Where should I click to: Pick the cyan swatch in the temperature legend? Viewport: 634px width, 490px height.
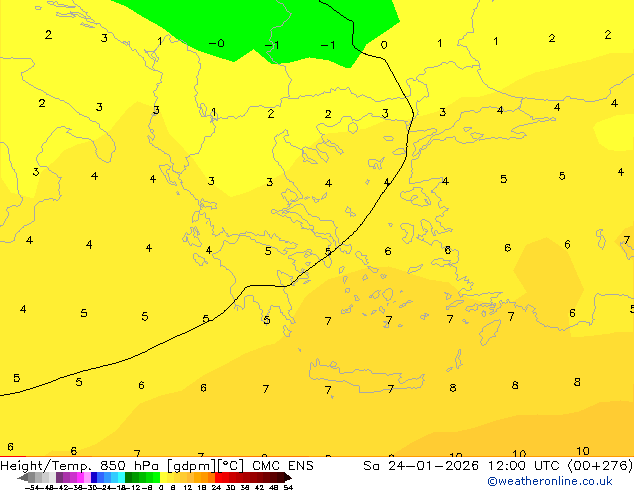pyautogui.click(x=121, y=478)
